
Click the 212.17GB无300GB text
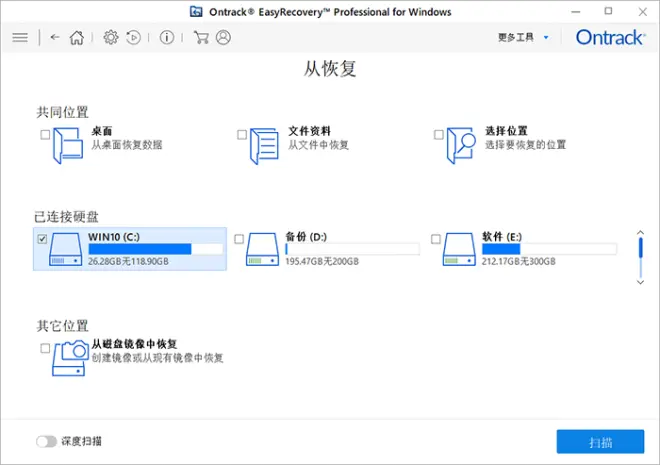click(519, 261)
